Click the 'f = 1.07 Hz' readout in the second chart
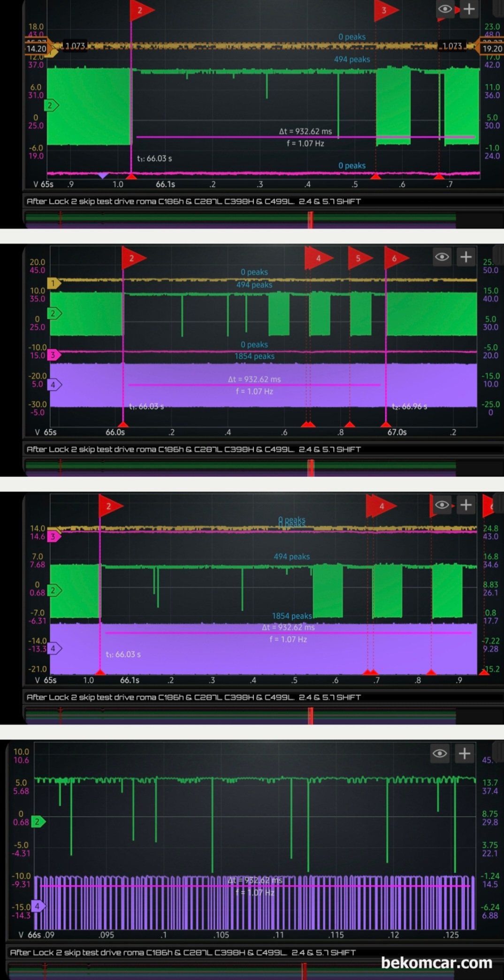The image size is (504, 980). tap(254, 391)
